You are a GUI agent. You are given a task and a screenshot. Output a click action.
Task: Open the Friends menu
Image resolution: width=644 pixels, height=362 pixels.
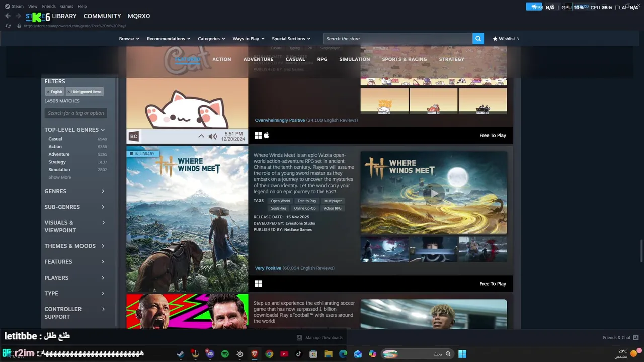(x=49, y=6)
